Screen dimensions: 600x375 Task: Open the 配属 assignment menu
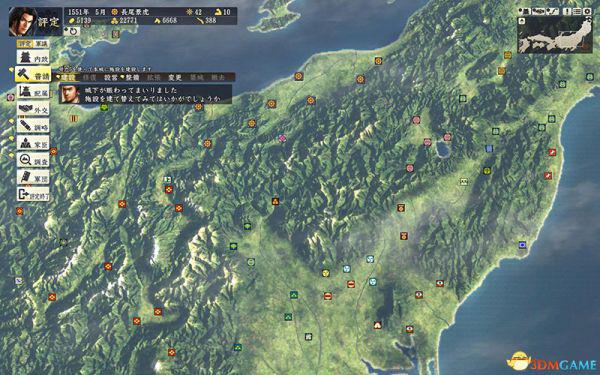pyautogui.click(x=33, y=91)
